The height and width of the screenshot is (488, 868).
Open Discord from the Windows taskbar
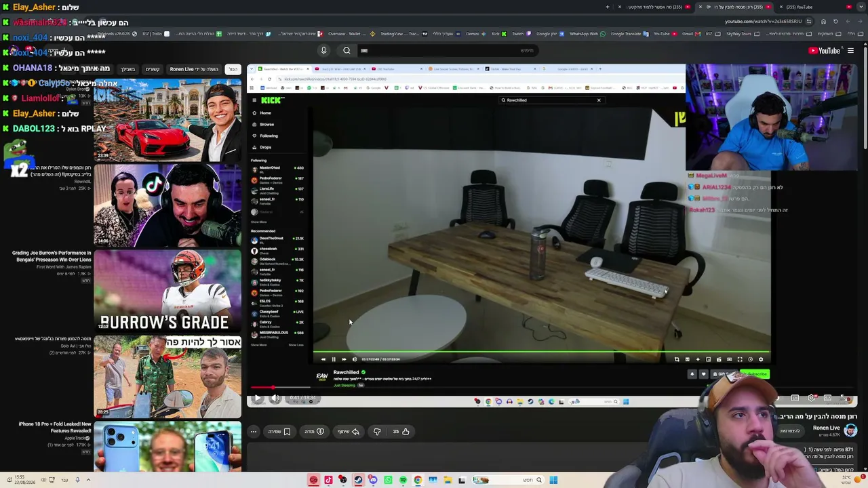coord(373,480)
